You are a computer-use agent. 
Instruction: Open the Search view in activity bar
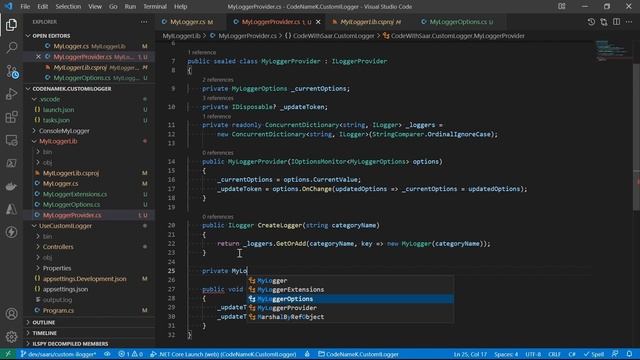coord(11,48)
